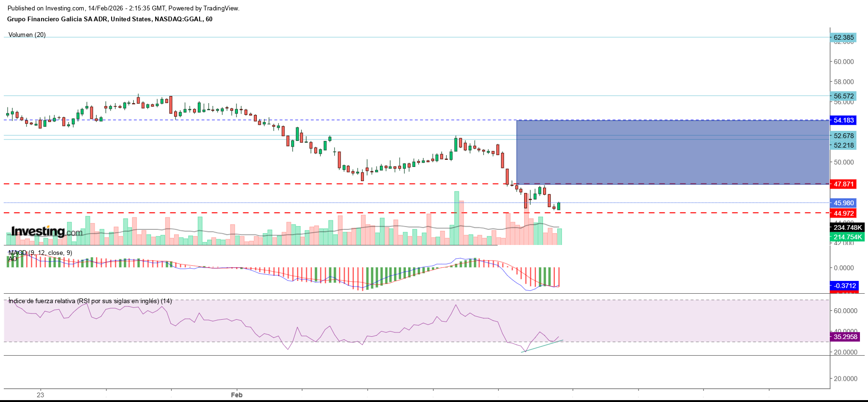868x402 pixels.
Task: Click the 23 date label on time axis
Action: [41, 395]
